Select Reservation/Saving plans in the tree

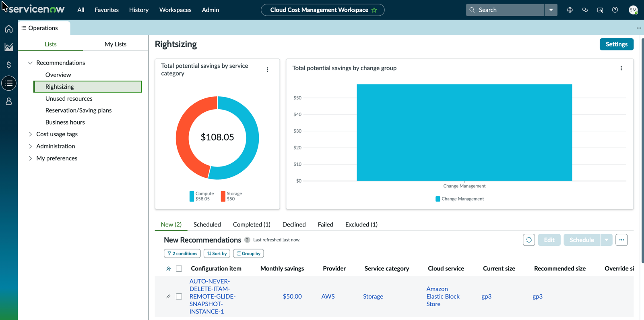[x=78, y=110]
